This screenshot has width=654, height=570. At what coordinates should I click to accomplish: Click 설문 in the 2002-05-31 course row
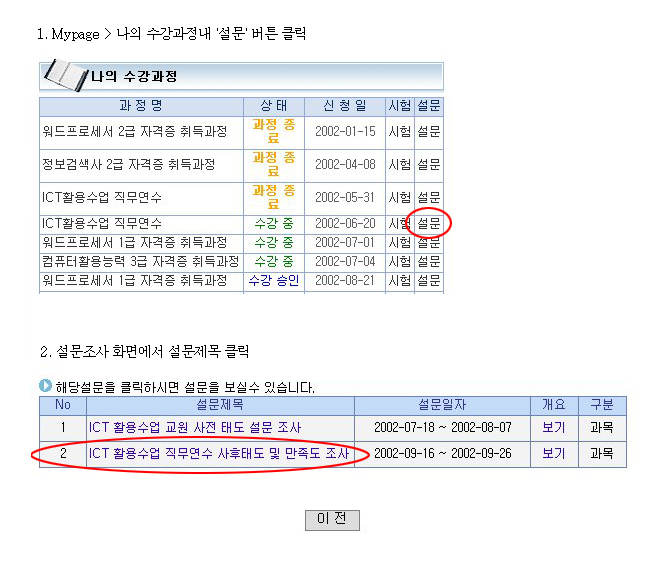coord(429,198)
